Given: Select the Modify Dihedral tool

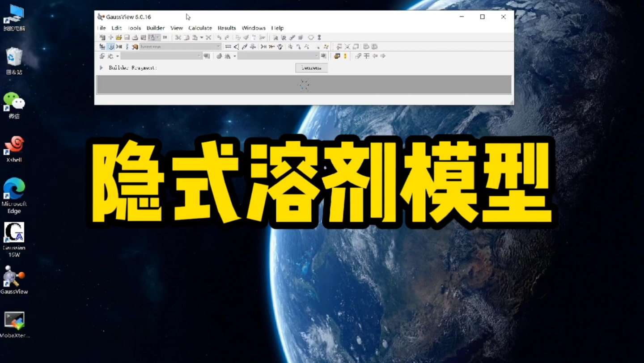Looking at the screenshot, I should (245, 46).
